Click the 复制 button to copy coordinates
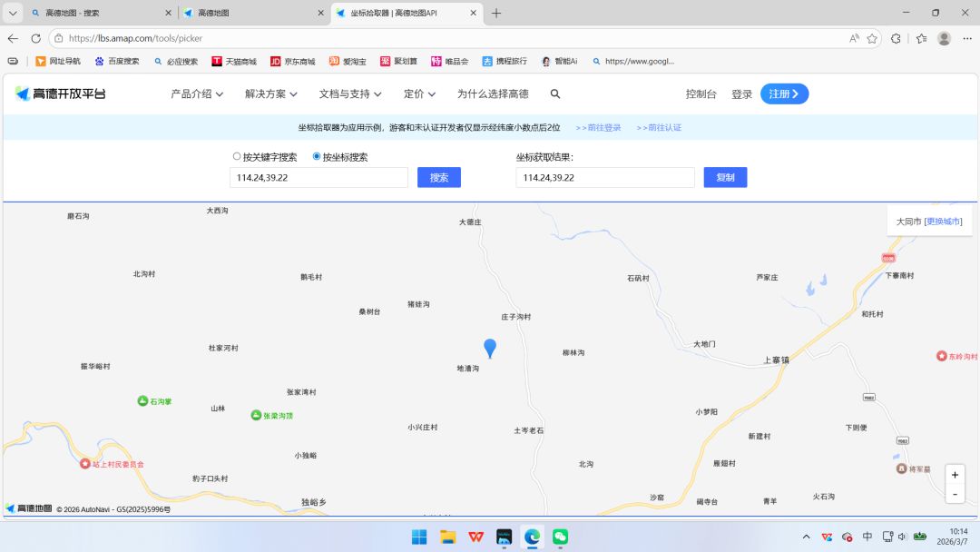The height and width of the screenshot is (552, 980). (x=725, y=178)
